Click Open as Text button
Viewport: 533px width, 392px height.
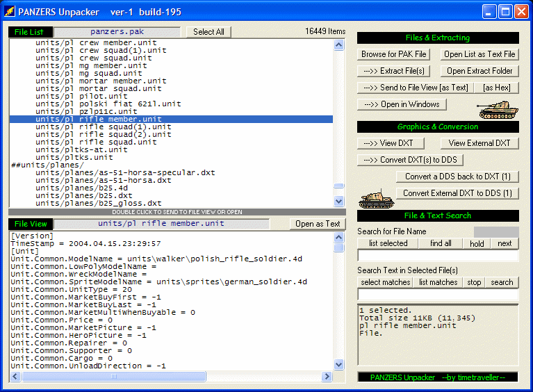click(x=318, y=224)
